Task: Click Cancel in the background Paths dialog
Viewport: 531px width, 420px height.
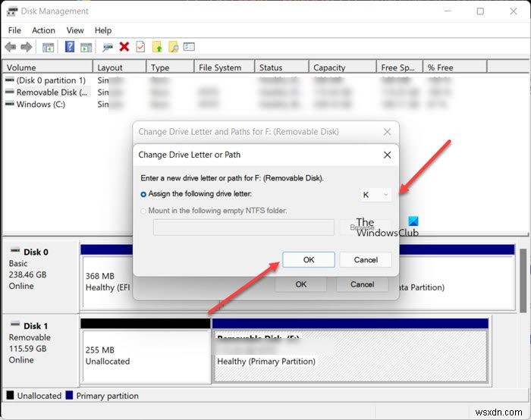Action: (x=362, y=284)
